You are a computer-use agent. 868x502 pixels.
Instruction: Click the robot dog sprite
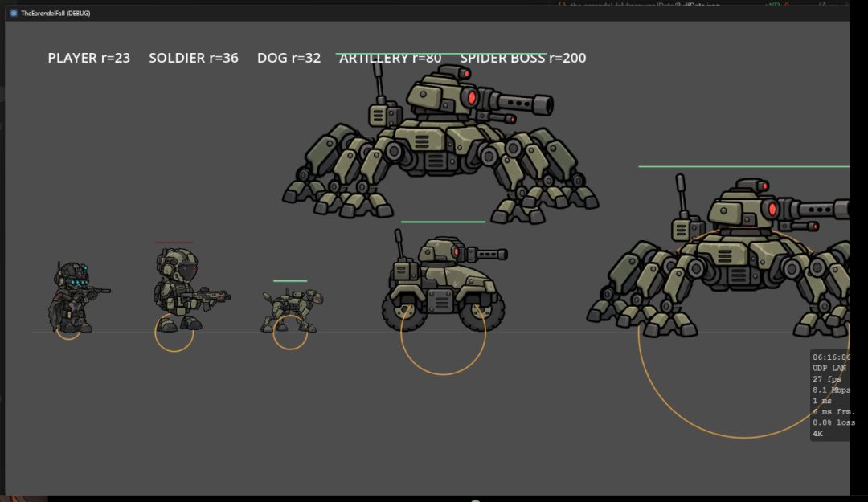coord(293,311)
